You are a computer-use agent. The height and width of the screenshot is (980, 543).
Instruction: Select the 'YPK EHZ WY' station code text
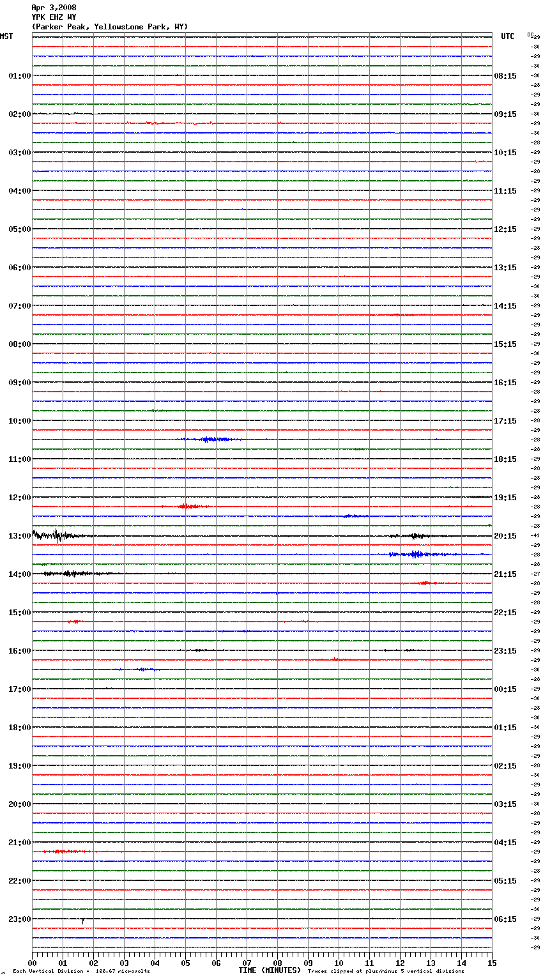pyautogui.click(x=54, y=17)
